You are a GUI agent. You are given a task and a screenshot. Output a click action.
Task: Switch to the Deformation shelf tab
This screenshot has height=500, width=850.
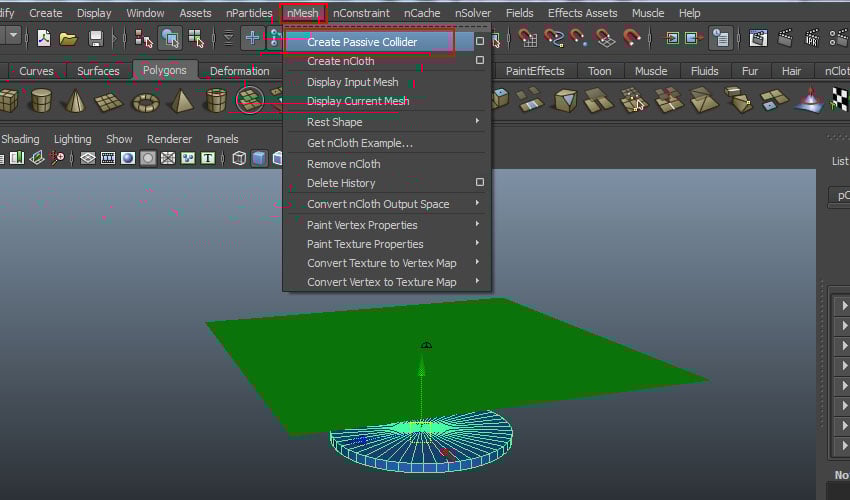click(239, 71)
